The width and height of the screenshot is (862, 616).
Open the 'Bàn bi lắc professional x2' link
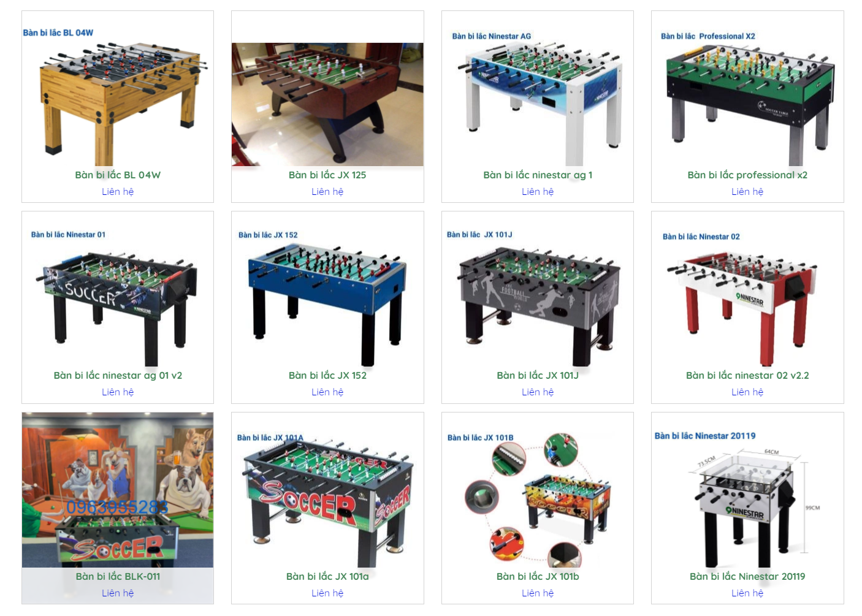747,175
